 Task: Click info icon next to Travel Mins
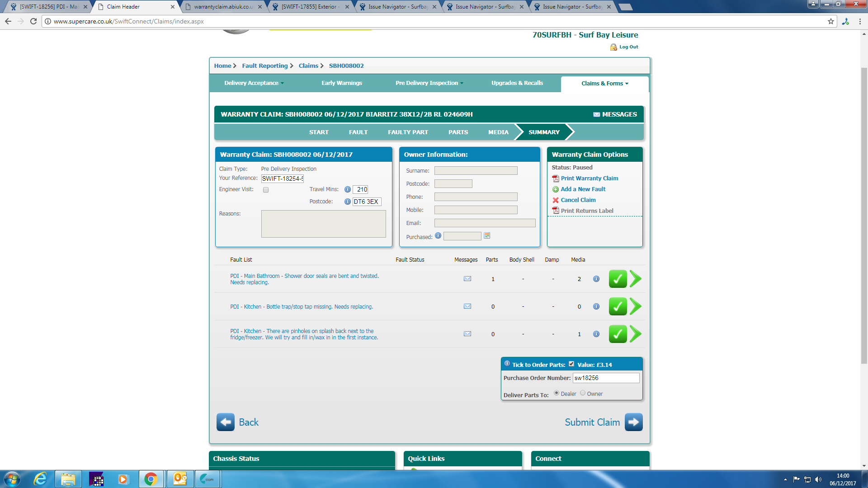click(347, 190)
